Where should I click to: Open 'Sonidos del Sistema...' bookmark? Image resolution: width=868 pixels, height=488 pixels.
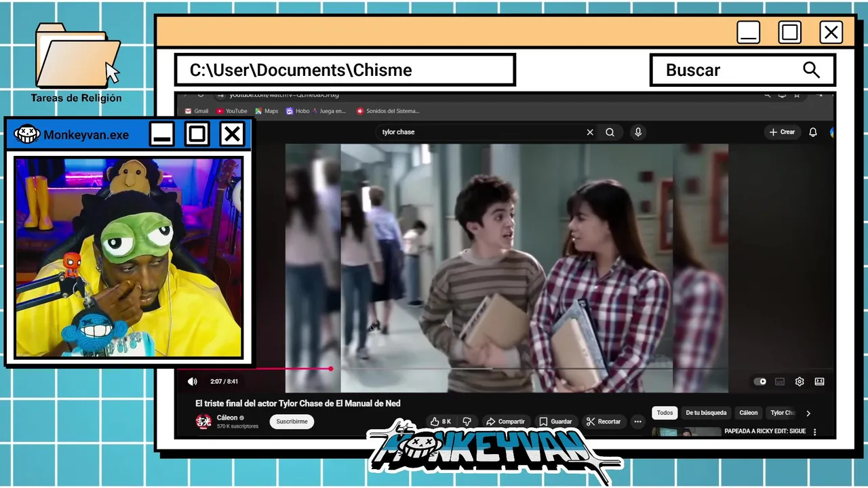388,111
